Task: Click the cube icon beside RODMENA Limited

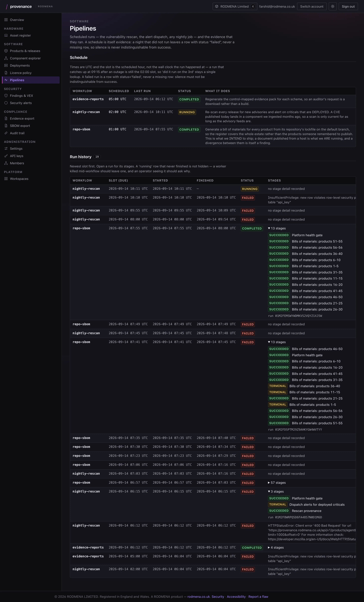Action: pos(217,7)
